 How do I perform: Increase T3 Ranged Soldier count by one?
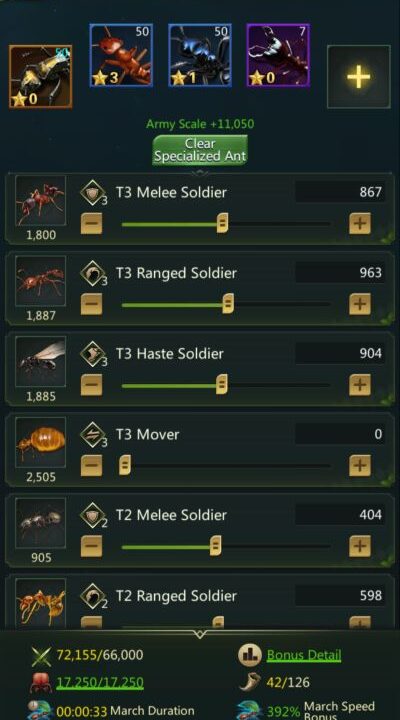pos(360,304)
